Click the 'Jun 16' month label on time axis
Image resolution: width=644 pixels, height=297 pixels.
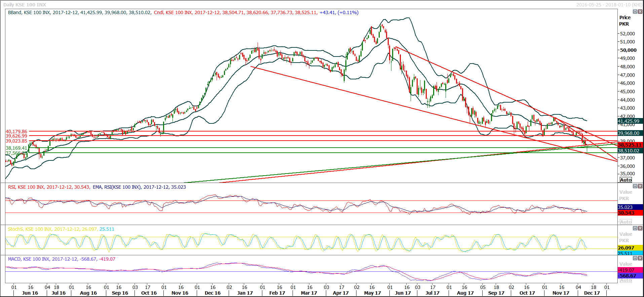(x=30, y=293)
